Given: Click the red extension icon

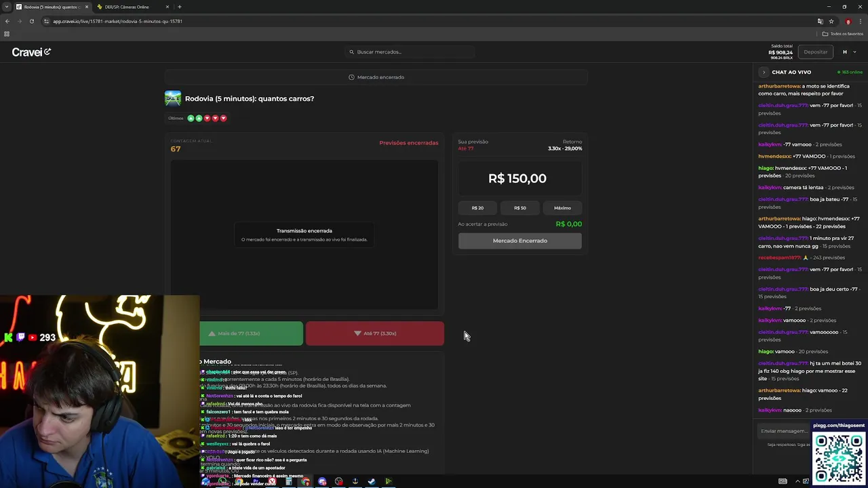Looking at the screenshot, I should (x=848, y=21).
